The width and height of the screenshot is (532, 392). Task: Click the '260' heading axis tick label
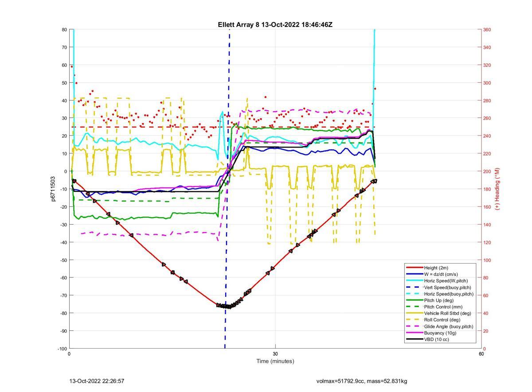click(x=487, y=118)
